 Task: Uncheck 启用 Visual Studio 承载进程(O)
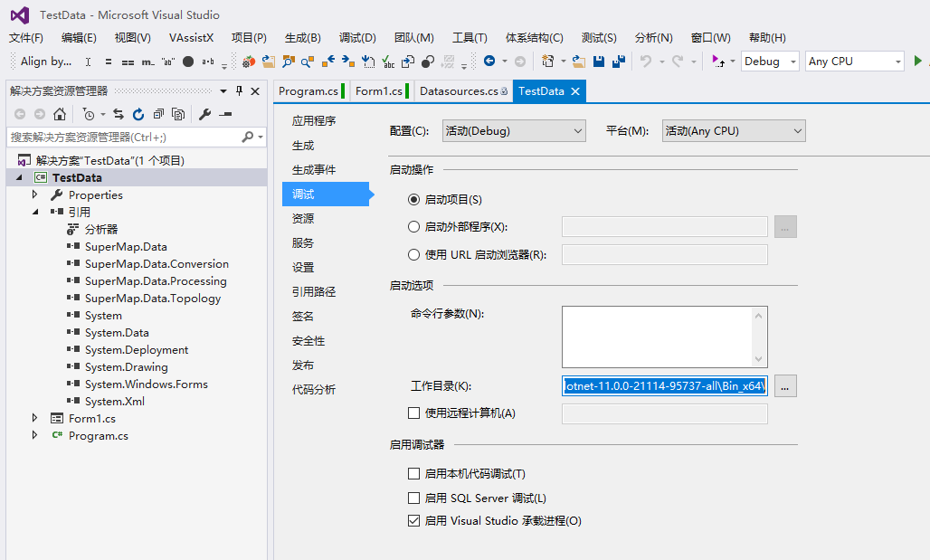(x=414, y=521)
